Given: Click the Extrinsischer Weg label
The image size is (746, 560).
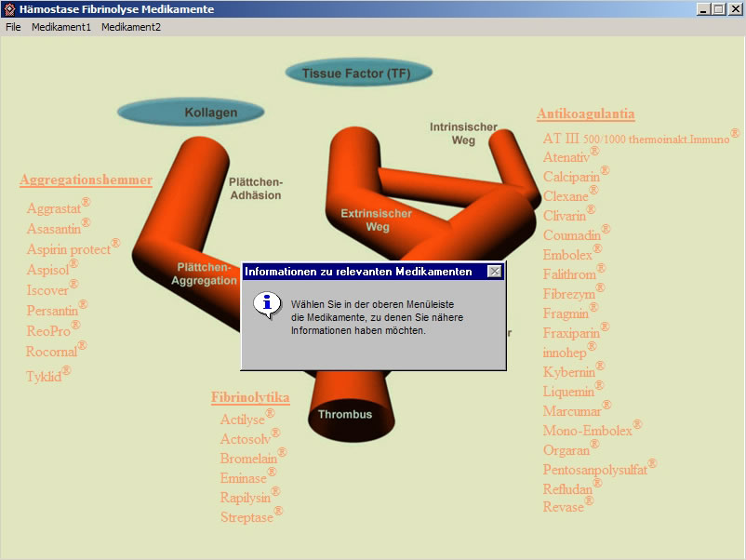Looking at the screenshot, I should [x=377, y=220].
